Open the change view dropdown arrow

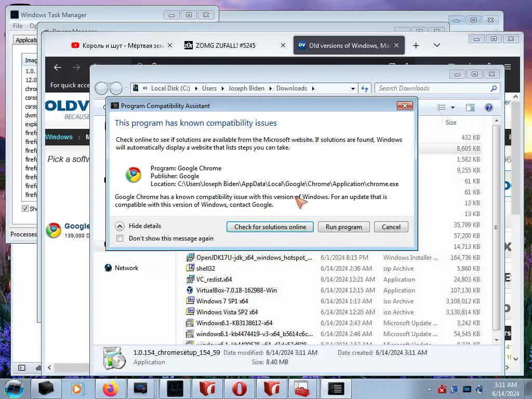(453, 108)
